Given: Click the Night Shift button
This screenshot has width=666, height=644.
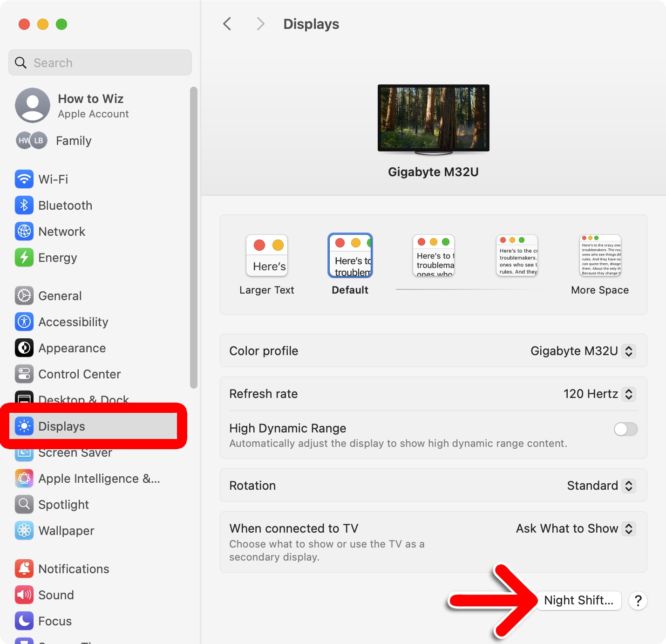Looking at the screenshot, I should (578, 600).
